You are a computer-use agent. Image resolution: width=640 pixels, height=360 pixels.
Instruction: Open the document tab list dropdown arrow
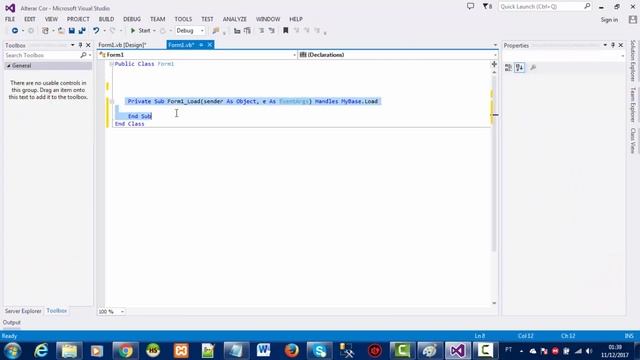(495, 45)
